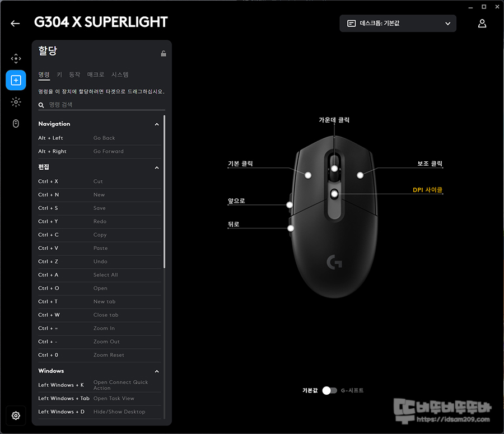
Task: Open the 데스크톱: 기본값 profile dropdown
Action: [398, 24]
